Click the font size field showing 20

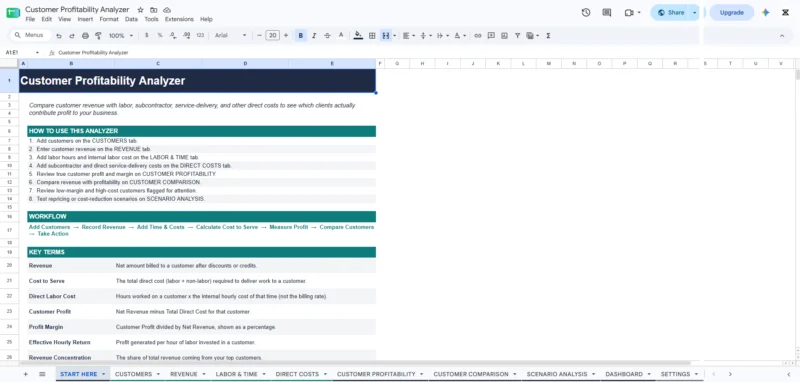(x=272, y=36)
